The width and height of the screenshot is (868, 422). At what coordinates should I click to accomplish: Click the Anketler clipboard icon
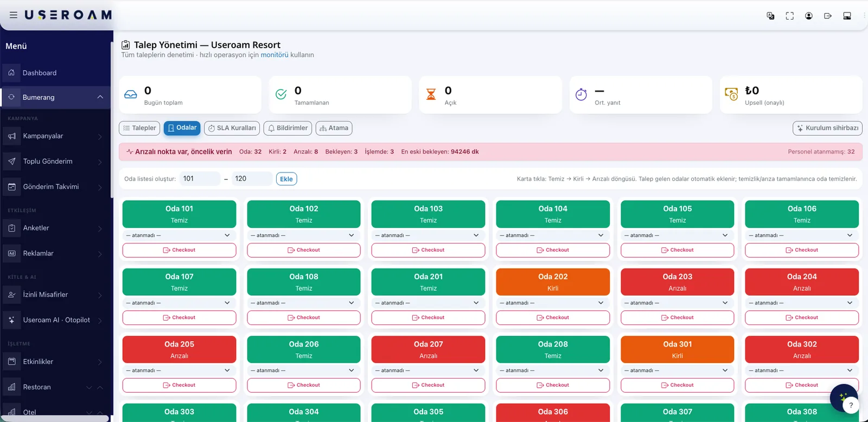tap(12, 228)
